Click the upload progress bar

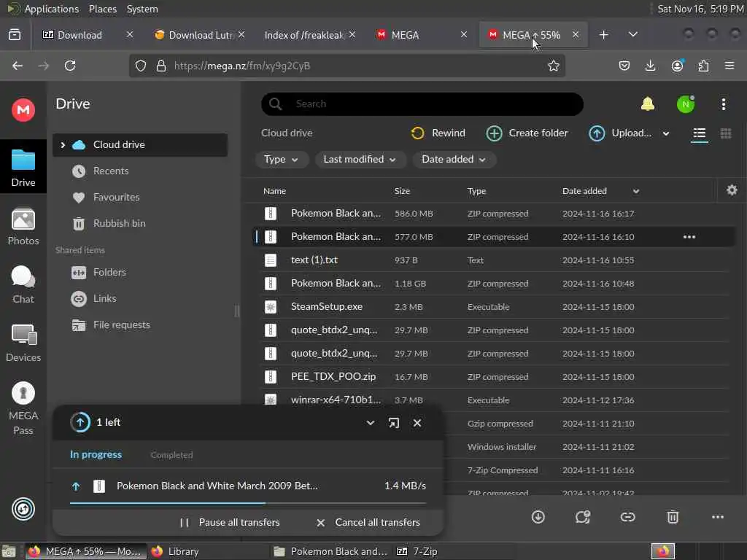pos(248,503)
